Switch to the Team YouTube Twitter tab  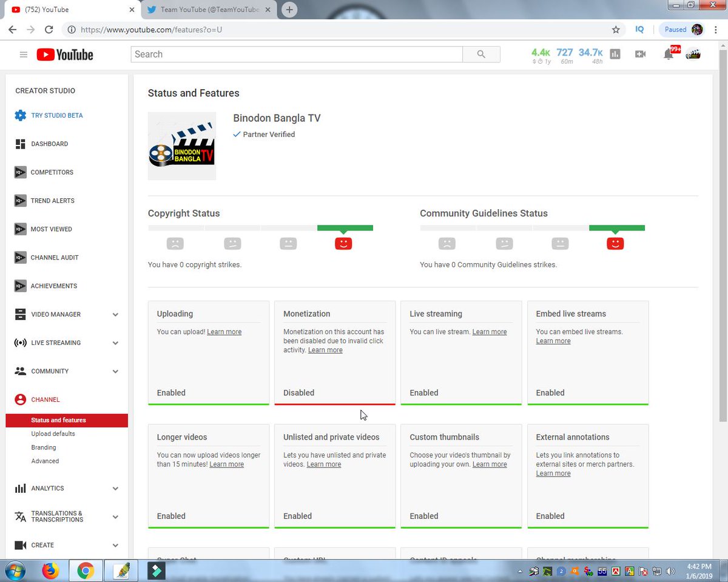pos(210,10)
